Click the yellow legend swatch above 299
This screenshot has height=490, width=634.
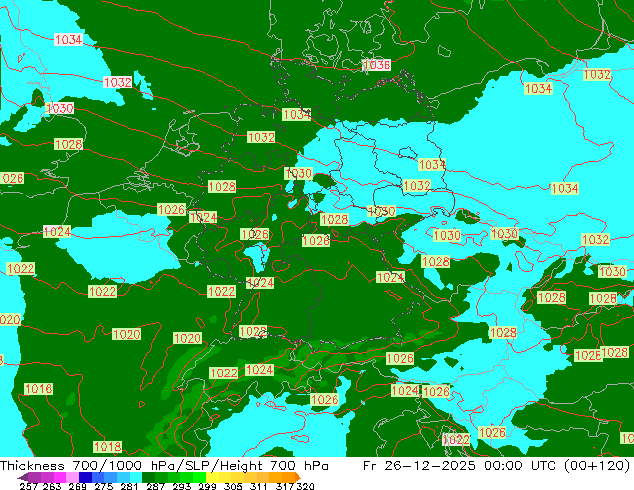212,477
